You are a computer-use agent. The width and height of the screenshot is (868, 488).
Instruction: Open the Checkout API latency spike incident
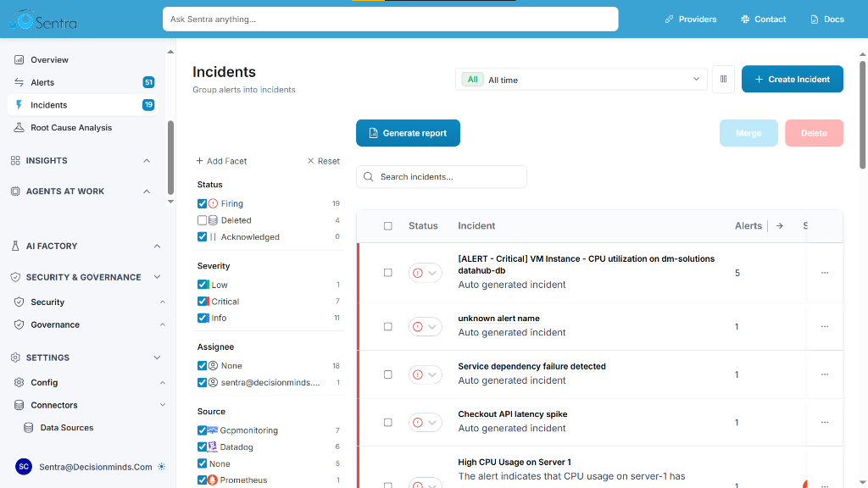click(513, 414)
